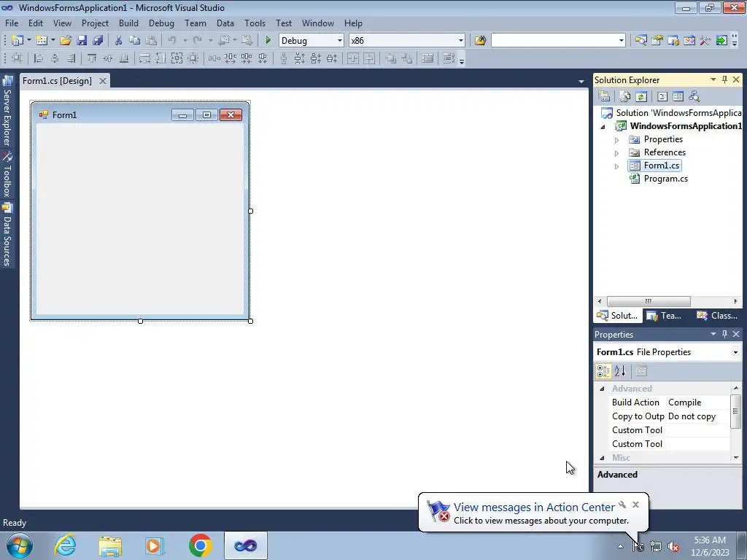Click the Align Tops layout icon
Image resolution: width=747 pixels, height=560 pixels.
click(92, 58)
